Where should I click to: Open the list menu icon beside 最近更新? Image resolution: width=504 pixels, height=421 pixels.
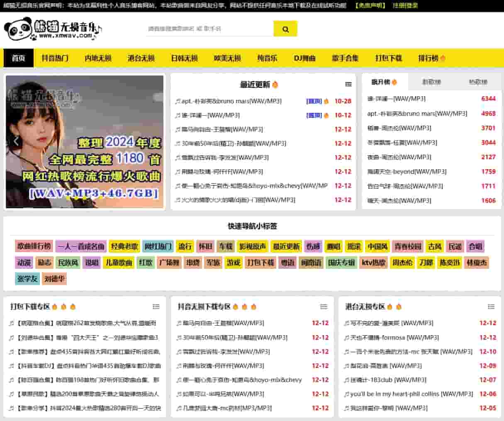tap(348, 85)
